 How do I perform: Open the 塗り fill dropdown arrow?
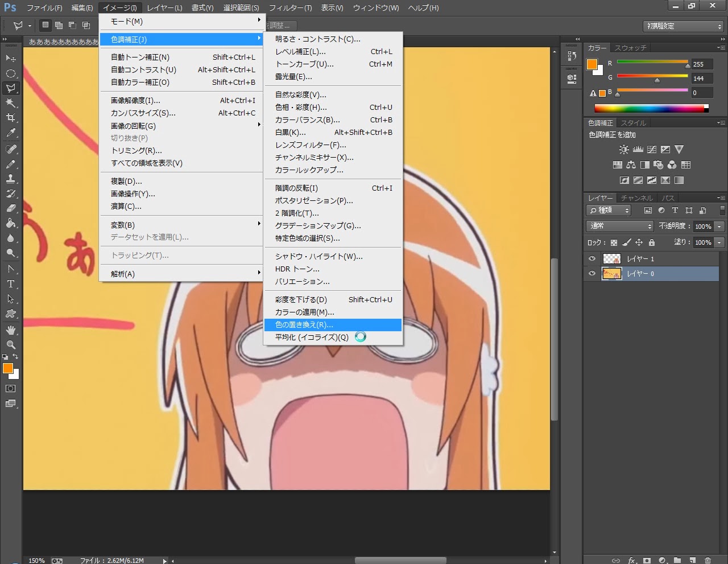(x=719, y=242)
